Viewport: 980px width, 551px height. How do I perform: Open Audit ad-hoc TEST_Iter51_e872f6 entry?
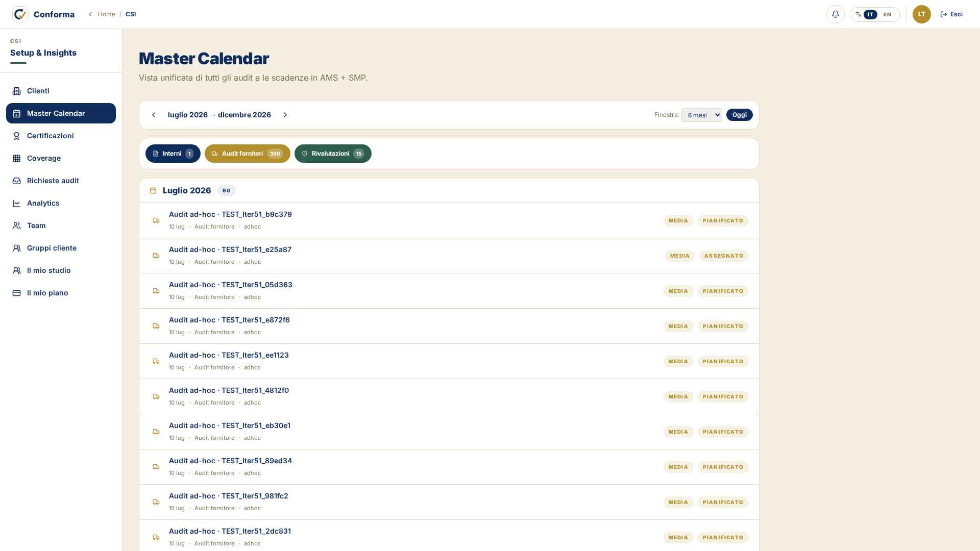point(449,326)
